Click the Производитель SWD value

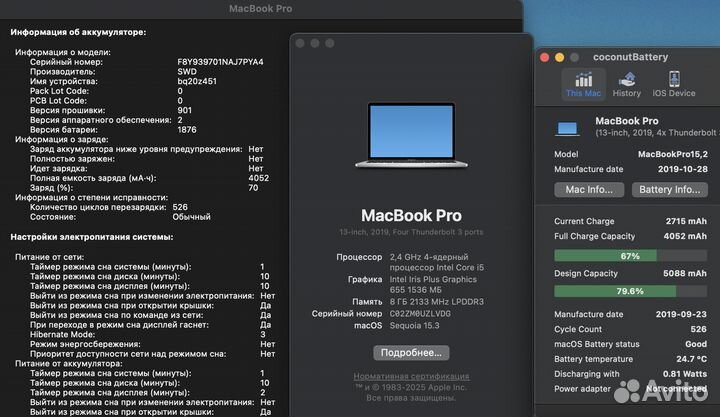tap(187, 72)
